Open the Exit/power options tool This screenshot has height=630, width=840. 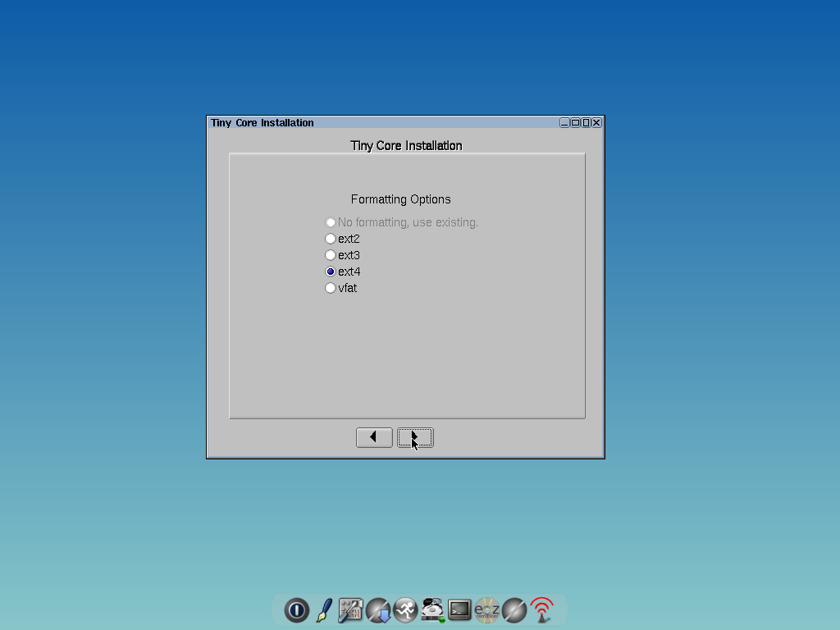pos(296,610)
